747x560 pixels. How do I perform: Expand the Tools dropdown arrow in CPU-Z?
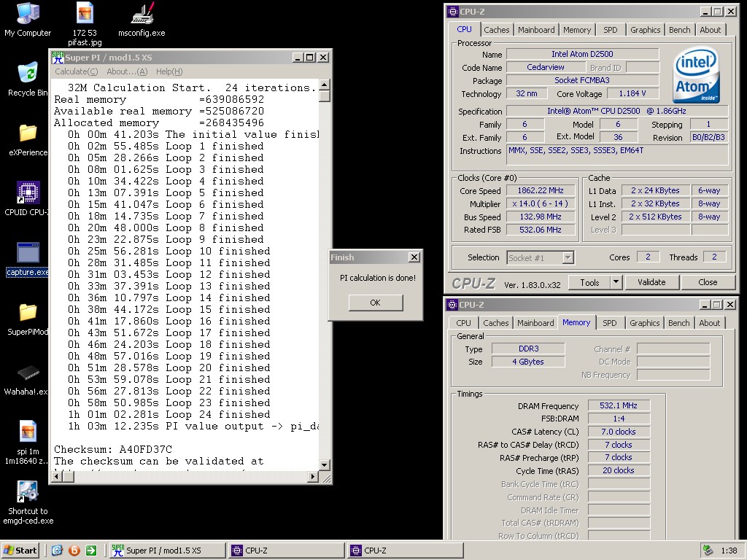616,282
